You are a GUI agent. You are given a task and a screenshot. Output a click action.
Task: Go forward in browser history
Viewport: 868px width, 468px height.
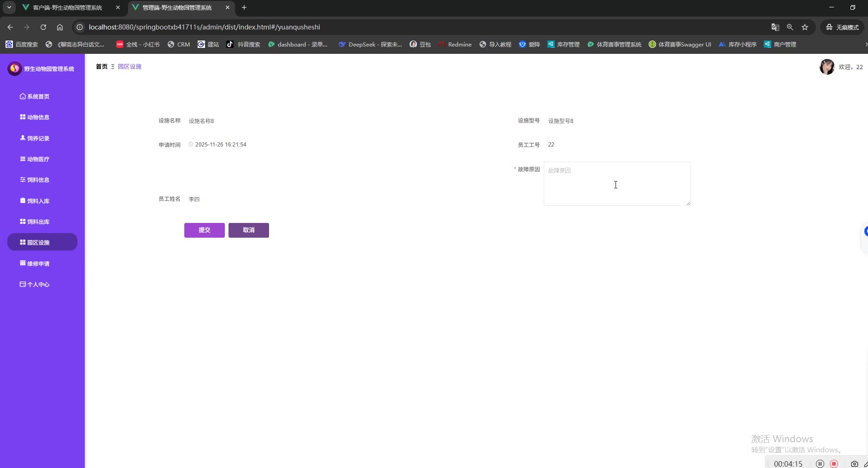coord(27,27)
